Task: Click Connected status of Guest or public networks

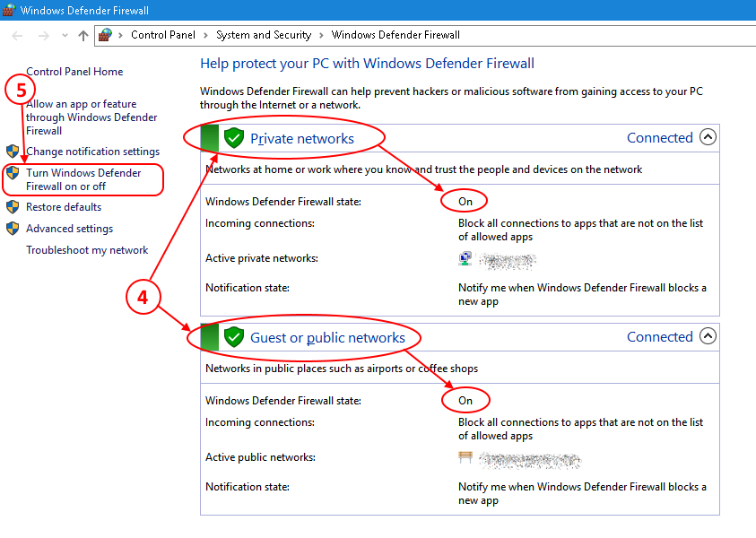Action: click(x=659, y=336)
